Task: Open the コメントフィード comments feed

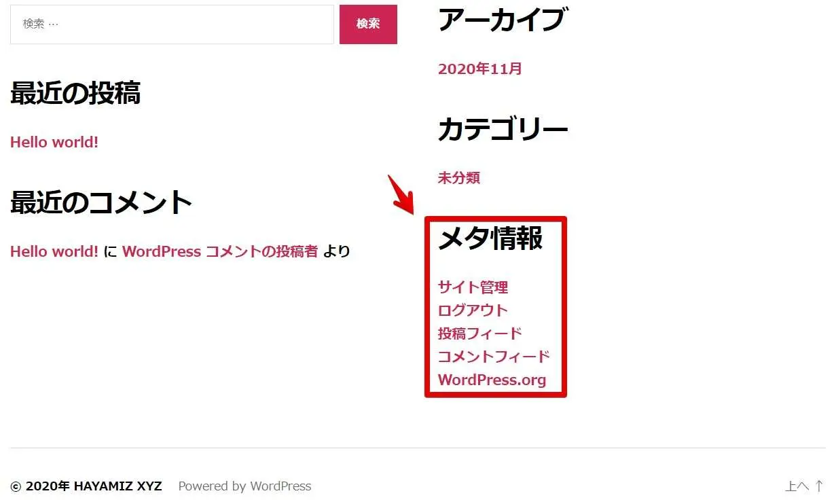Action: pos(494,357)
